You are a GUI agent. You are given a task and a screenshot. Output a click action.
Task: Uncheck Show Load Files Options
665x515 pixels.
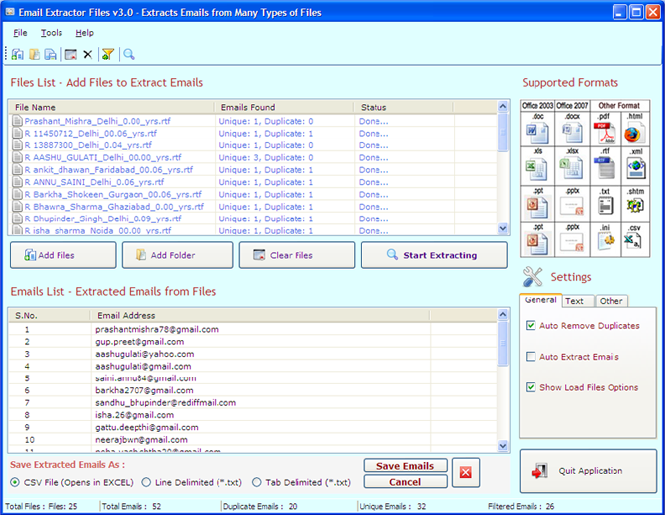coord(531,387)
